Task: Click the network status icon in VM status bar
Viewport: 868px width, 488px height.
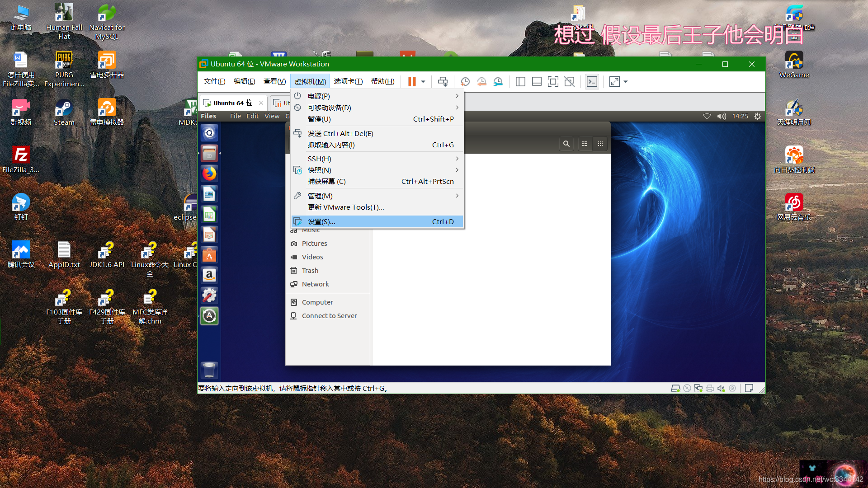Action: click(x=698, y=388)
